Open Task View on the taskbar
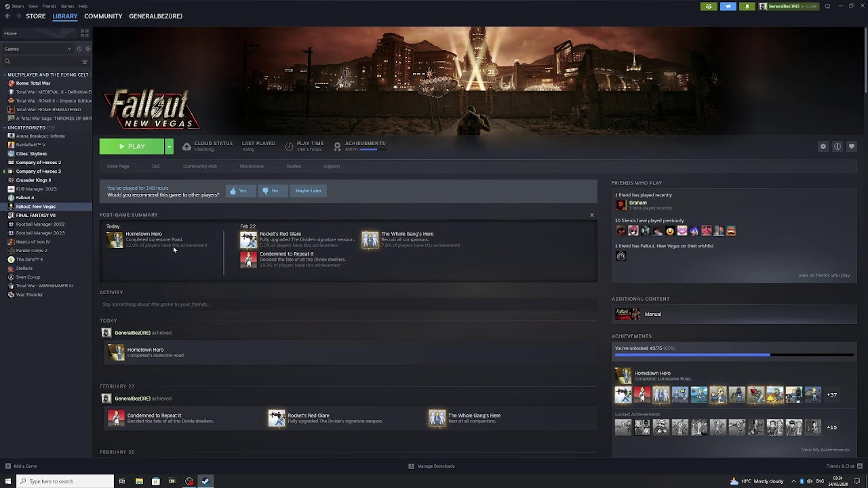Screen dimensions: 868x488 coord(122,481)
